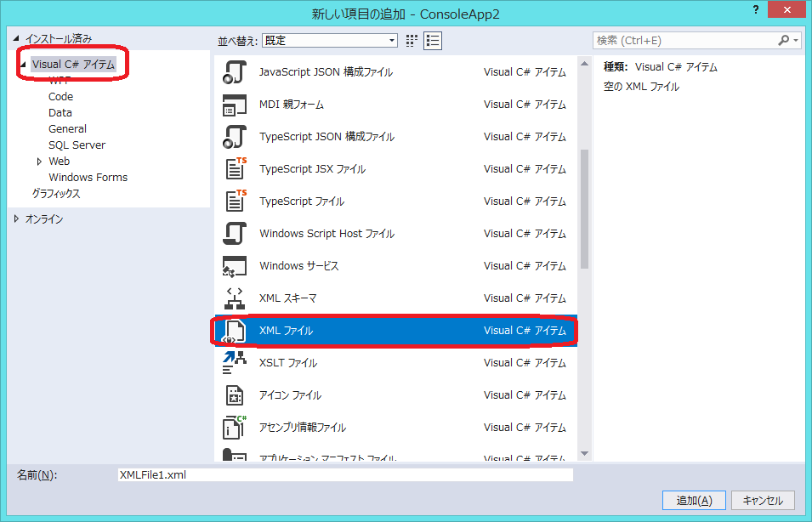Collapse the インストール済み tree node
Screen dimensions: 812x522
(16, 38)
